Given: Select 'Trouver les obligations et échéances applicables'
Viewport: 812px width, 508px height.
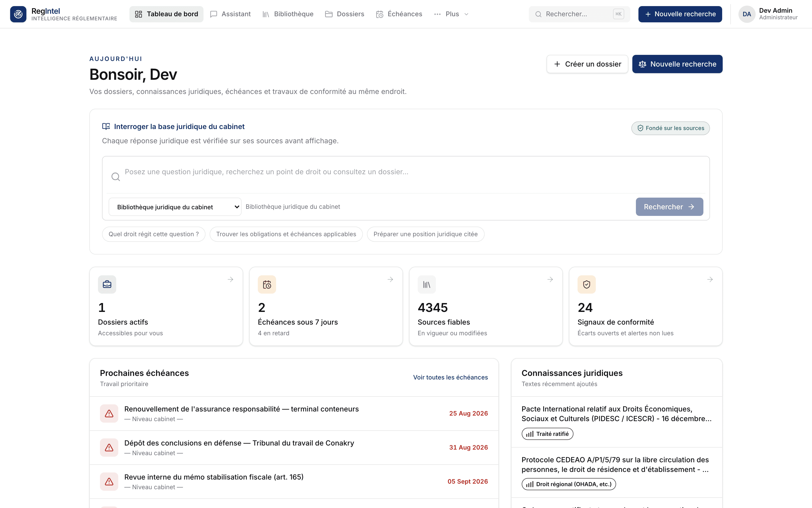Looking at the screenshot, I should (286, 234).
